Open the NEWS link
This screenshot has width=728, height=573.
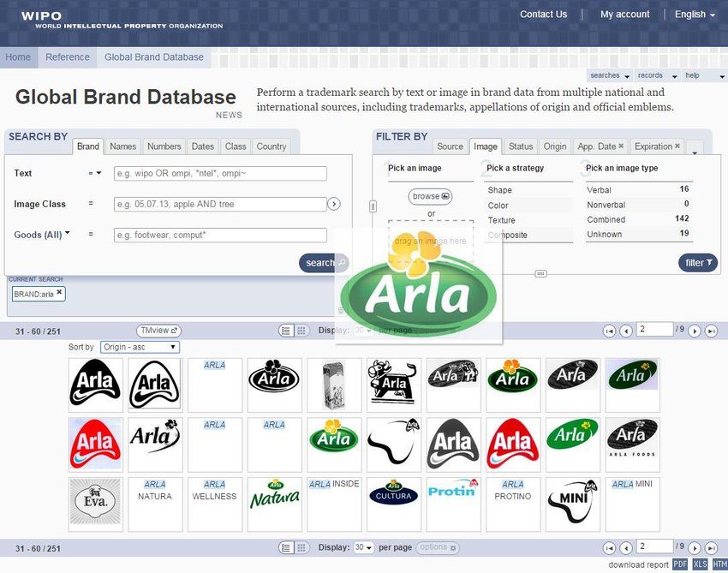(x=229, y=115)
